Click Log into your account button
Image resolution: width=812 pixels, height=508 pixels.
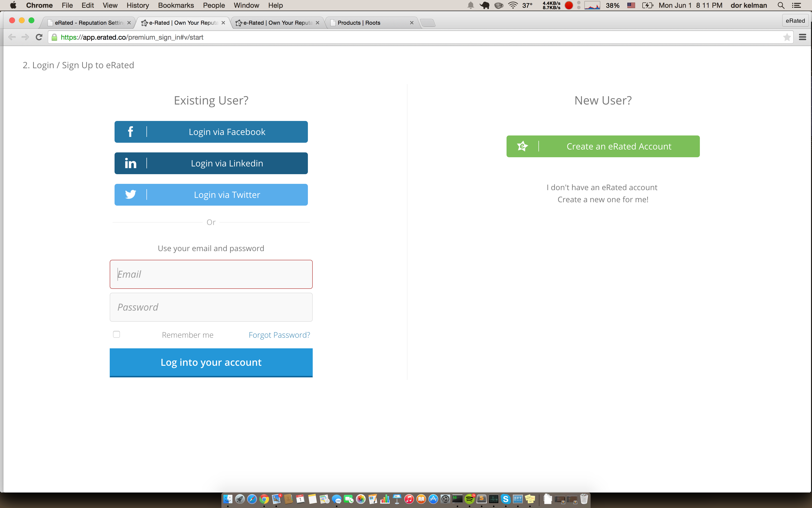[x=211, y=363]
